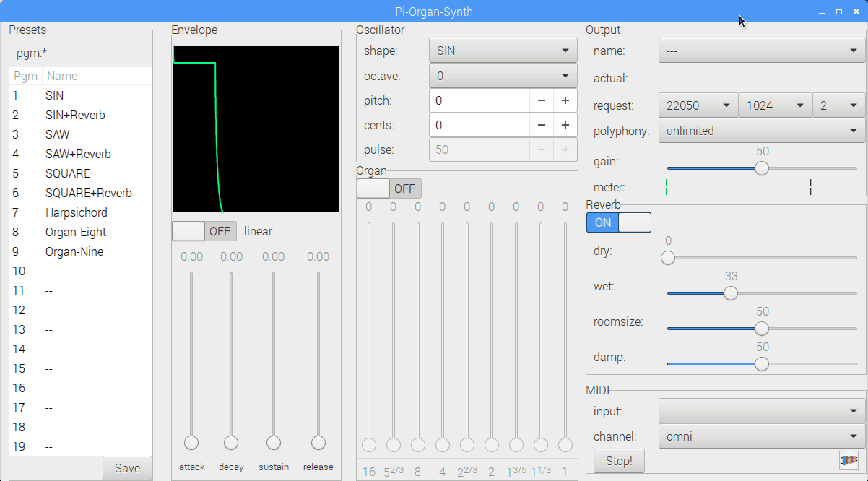
Task: Open the oscillator shape dropdown
Action: [x=503, y=51]
